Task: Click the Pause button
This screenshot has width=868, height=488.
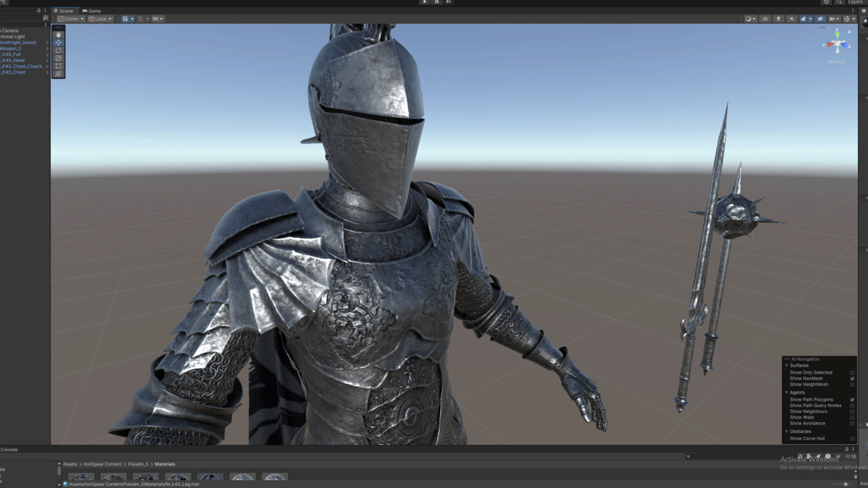Action: 436,2
